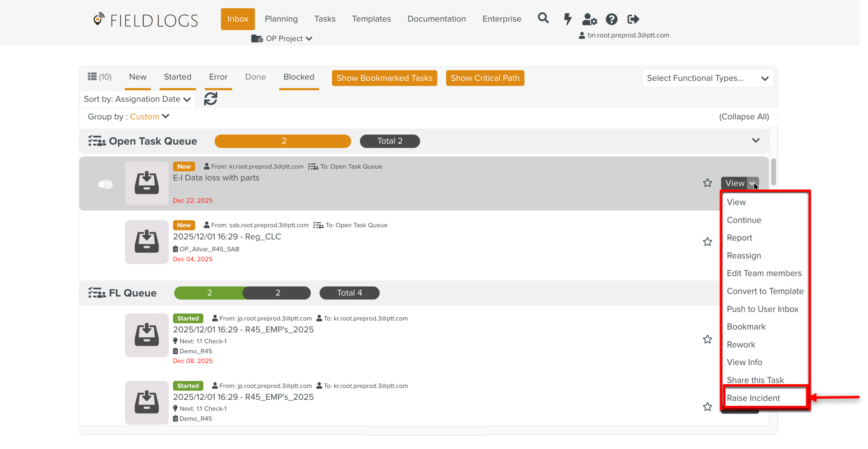Select Raise Incident from the menu
Screen dimensions: 868x449
pyautogui.click(x=753, y=398)
